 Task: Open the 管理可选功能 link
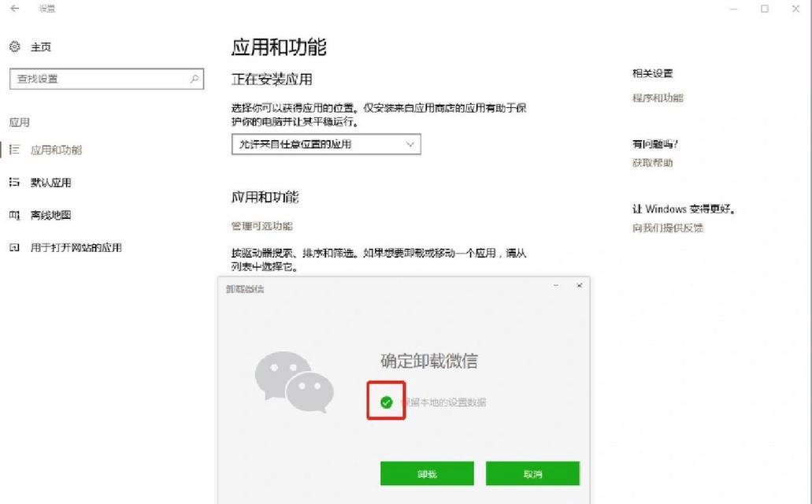[262, 226]
